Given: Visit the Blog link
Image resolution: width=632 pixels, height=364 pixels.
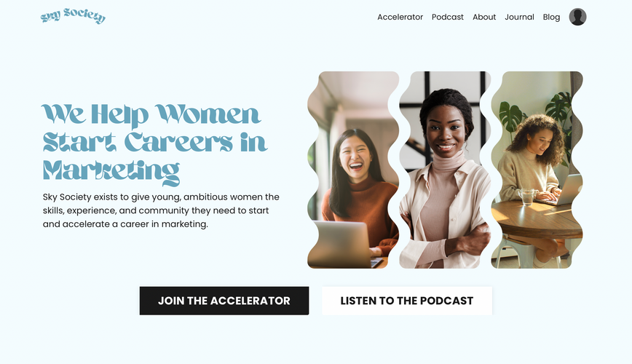Looking at the screenshot, I should tap(551, 17).
